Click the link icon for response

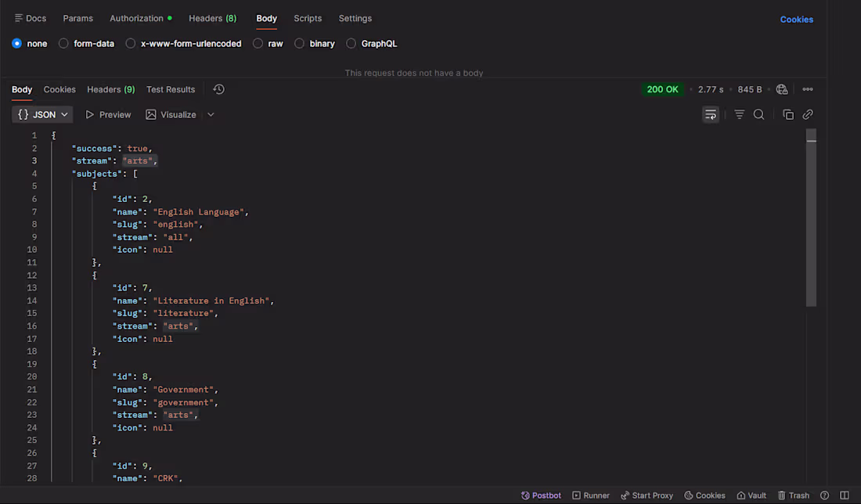[x=808, y=114]
